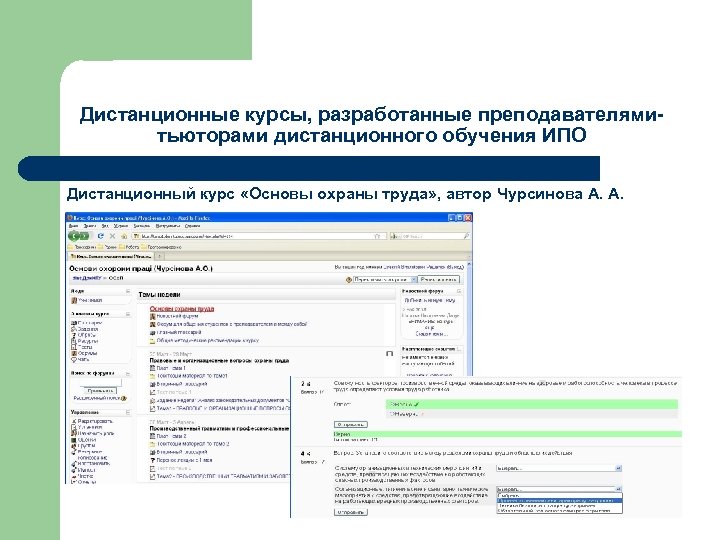Collapse the Управление block
720x540 pixels.
pyautogui.click(x=128, y=412)
